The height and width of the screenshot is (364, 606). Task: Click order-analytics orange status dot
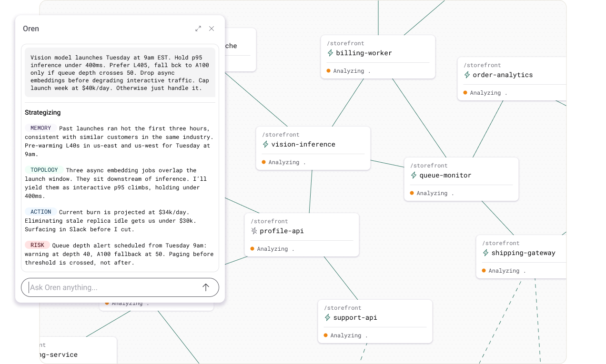click(465, 92)
